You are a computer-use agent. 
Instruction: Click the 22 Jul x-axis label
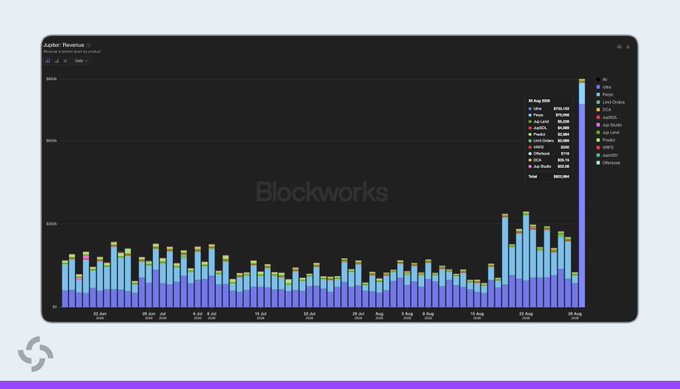click(x=309, y=315)
